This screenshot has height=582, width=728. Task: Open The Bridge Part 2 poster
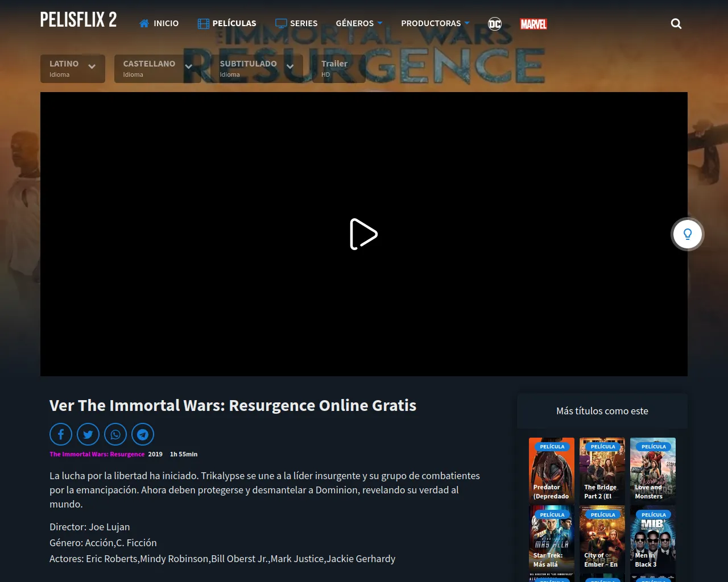(x=602, y=471)
